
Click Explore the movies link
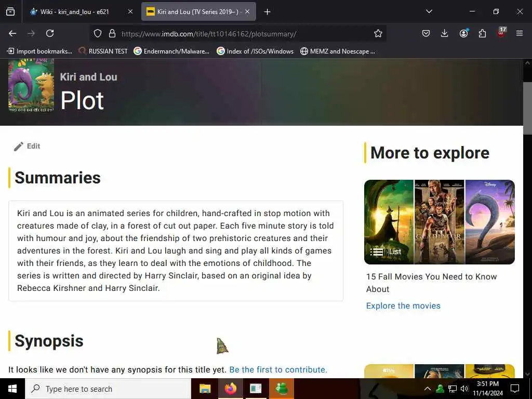[403, 305]
